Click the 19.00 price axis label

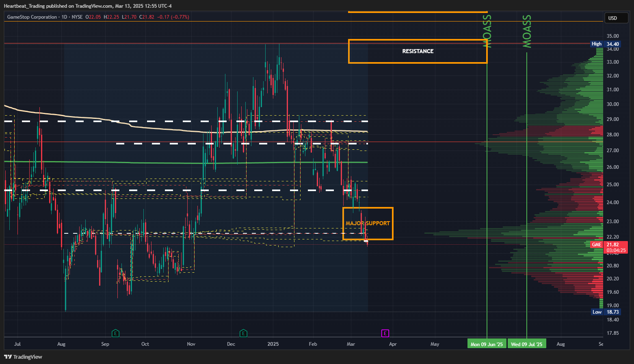613,306
